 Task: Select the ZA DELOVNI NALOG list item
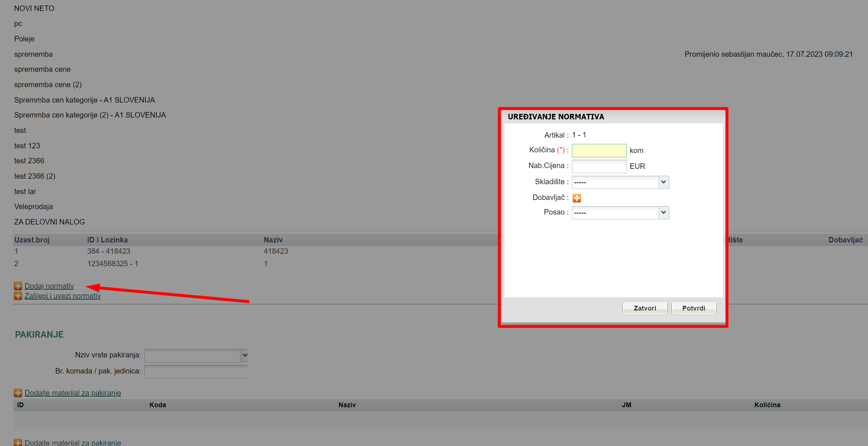(x=49, y=222)
